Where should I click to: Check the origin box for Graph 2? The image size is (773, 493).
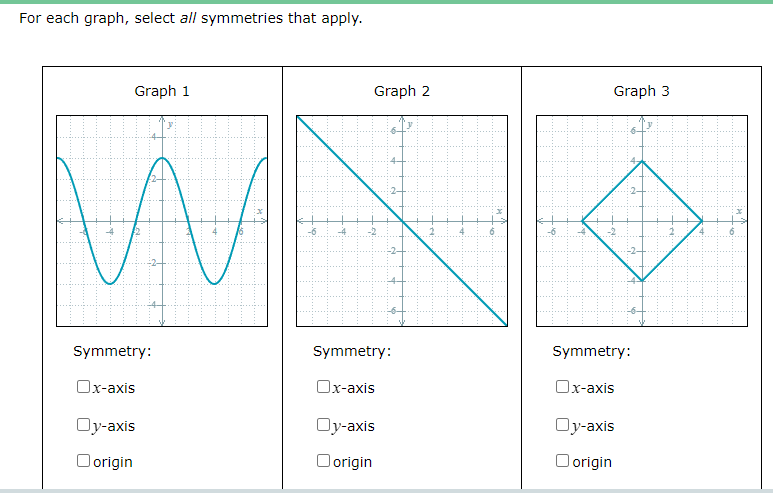(323, 462)
